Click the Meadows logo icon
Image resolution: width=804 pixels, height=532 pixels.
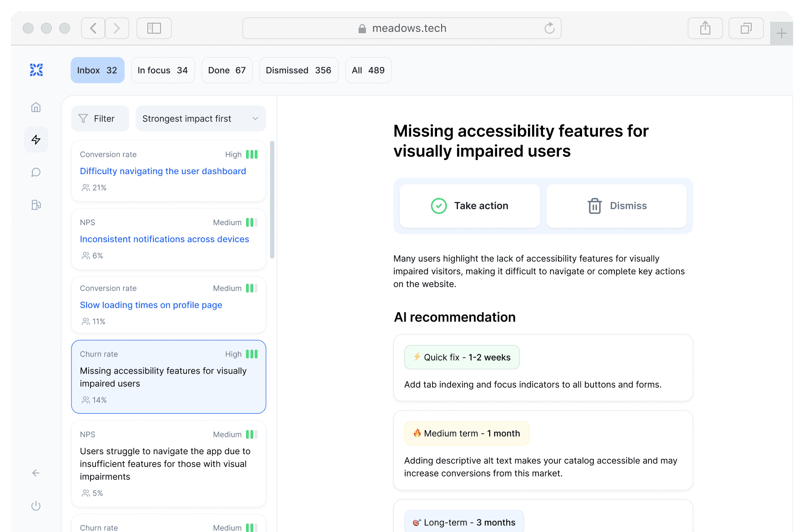click(36, 70)
